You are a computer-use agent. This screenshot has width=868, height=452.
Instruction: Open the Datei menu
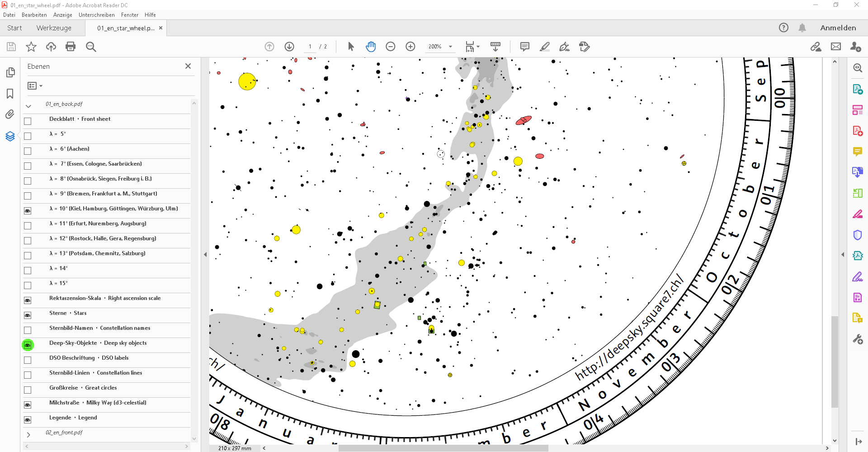click(9, 15)
